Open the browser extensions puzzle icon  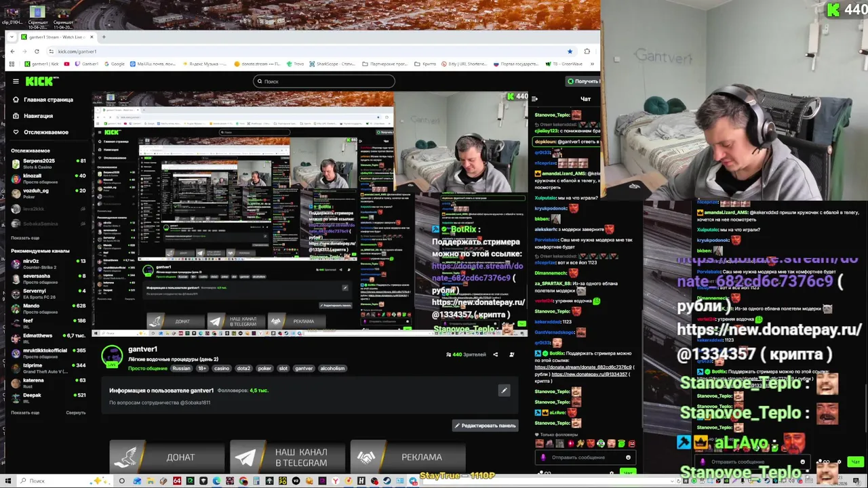[x=587, y=52]
